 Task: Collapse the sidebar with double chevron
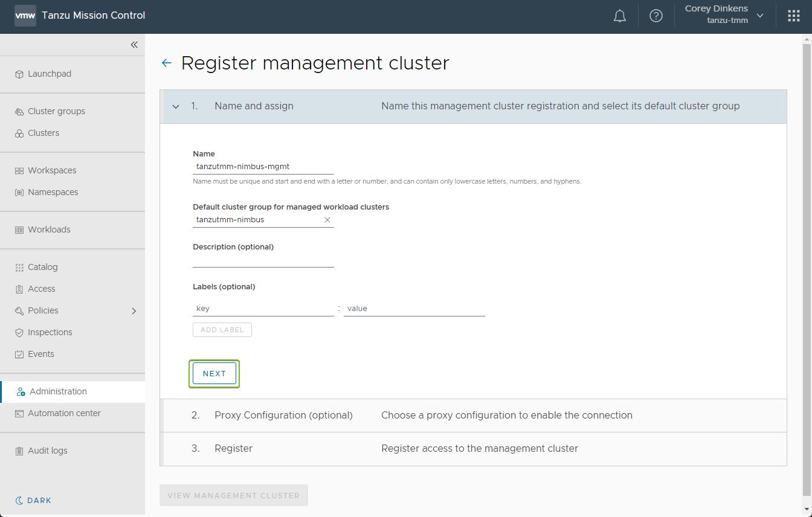click(x=134, y=45)
